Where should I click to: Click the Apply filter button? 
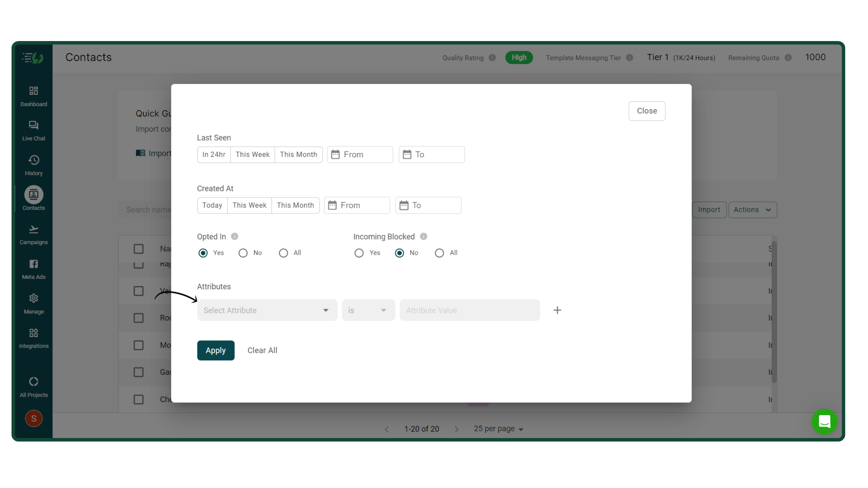216,351
